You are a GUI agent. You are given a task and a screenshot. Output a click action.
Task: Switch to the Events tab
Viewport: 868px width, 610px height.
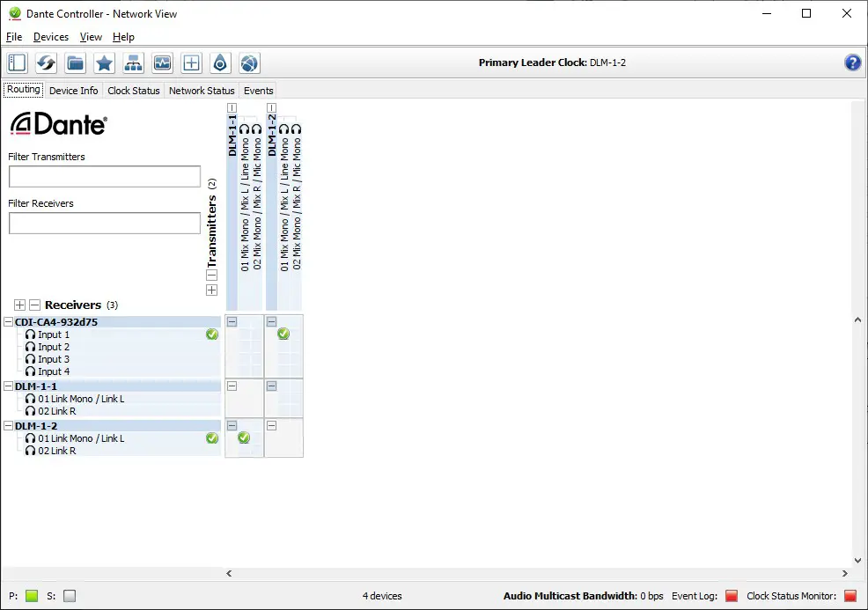[259, 91]
